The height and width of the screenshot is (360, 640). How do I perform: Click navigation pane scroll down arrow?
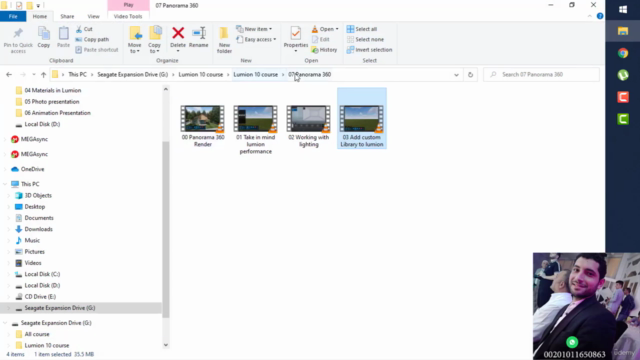(166, 345)
